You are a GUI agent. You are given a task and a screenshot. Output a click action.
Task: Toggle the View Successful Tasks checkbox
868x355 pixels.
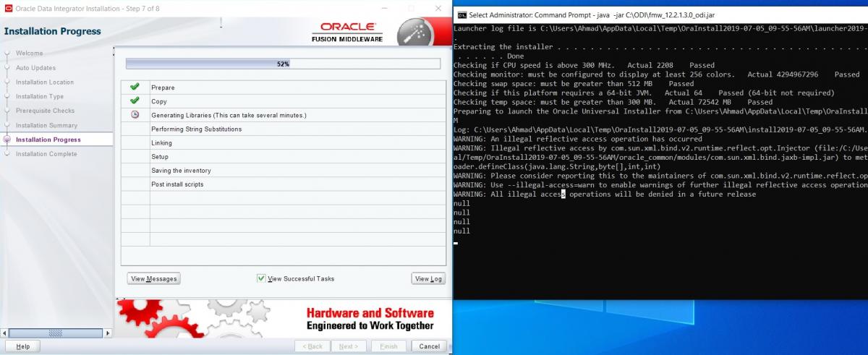261,278
